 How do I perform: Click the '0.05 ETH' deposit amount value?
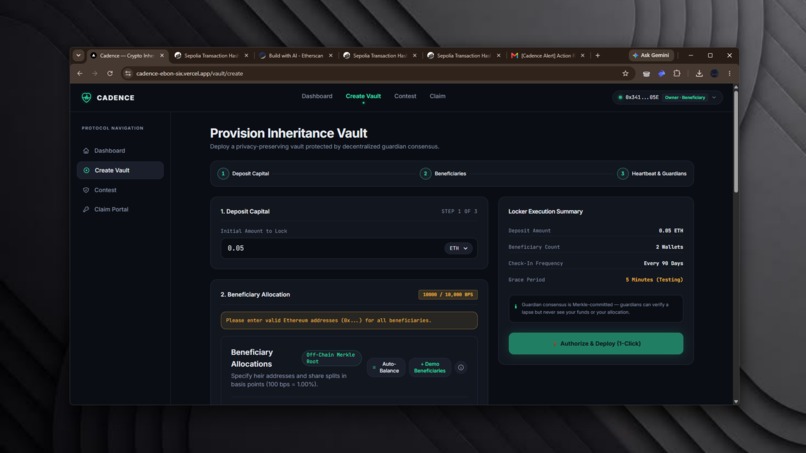click(671, 231)
